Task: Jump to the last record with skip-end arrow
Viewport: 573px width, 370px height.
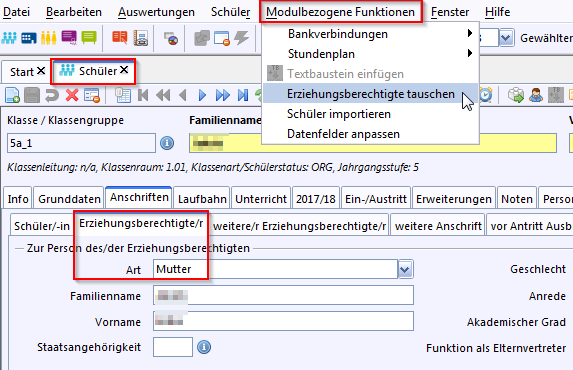Action: (243, 95)
